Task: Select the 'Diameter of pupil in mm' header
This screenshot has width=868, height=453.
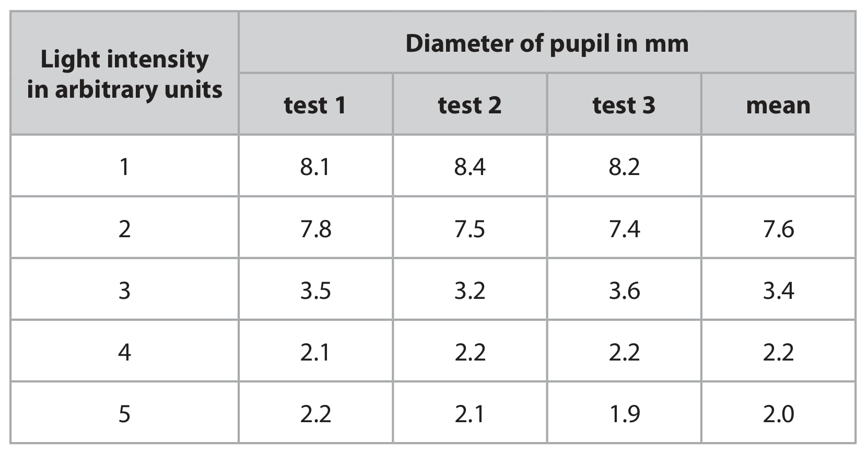Action: 547,43
